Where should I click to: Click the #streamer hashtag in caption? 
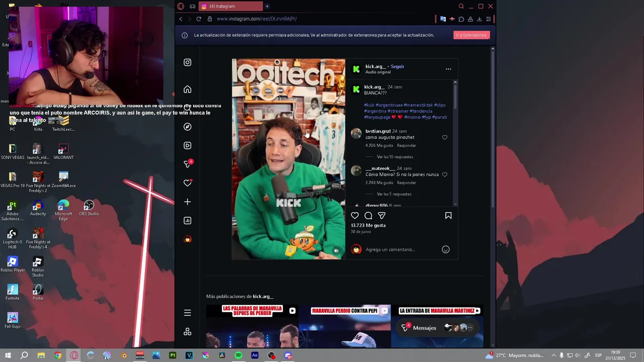click(x=398, y=111)
